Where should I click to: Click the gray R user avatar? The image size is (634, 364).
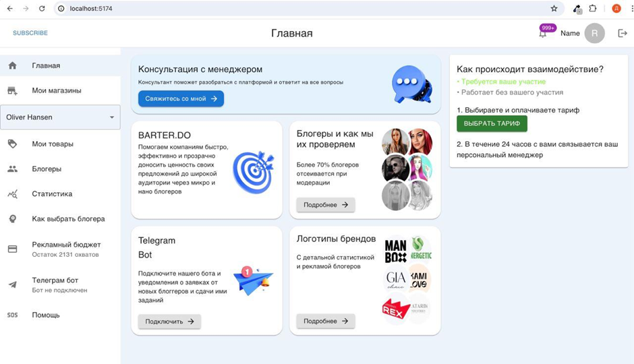click(x=594, y=34)
